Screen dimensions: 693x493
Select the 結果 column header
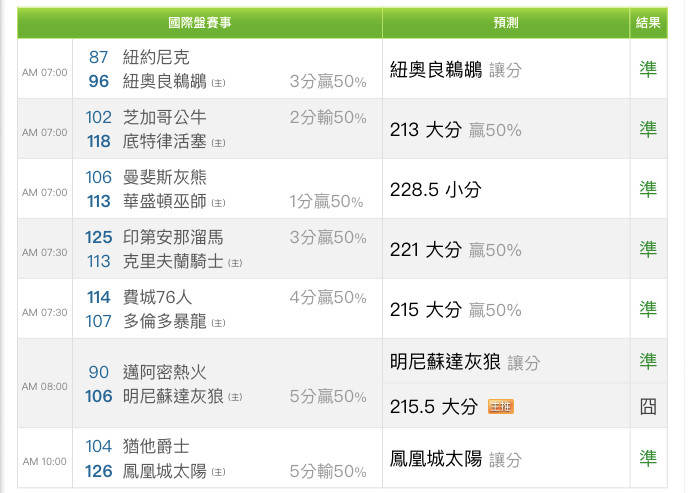tap(648, 23)
